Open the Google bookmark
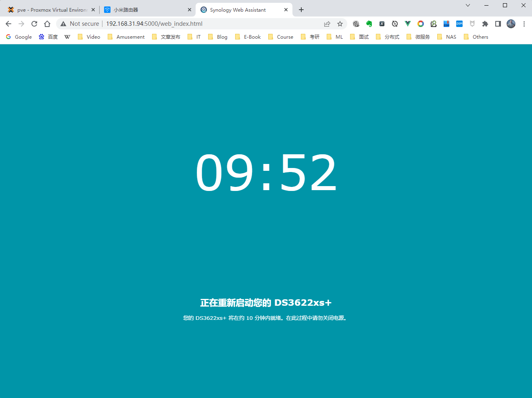The image size is (532, 398). tap(19, 37)
